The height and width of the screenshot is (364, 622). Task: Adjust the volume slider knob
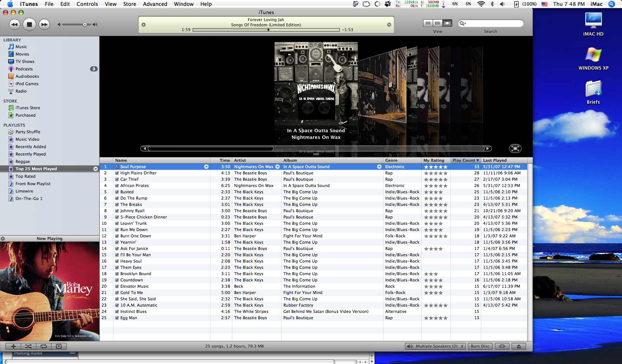pos(85,24)
